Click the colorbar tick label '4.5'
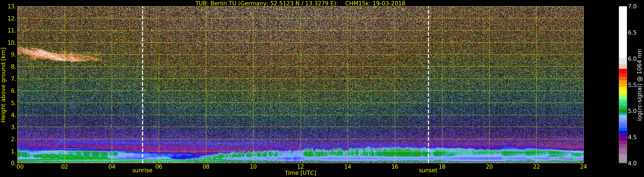The image size is (644, 177). (x=632, y=137)
